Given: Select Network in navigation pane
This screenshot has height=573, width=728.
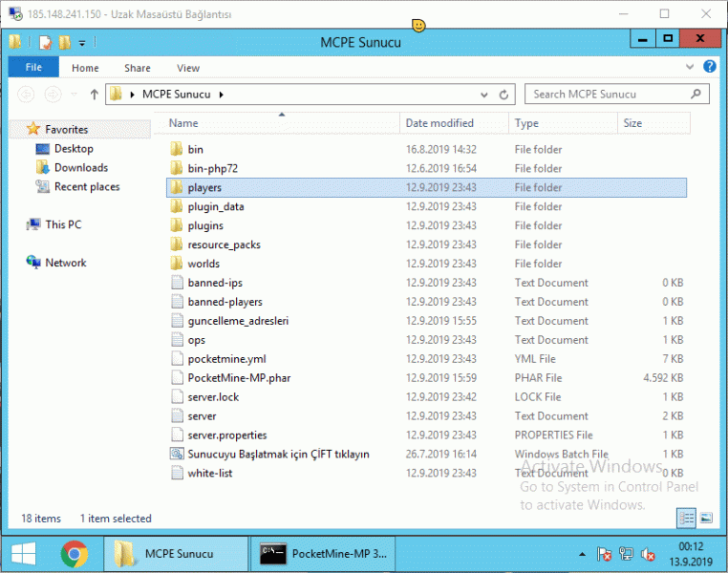Looking at the screenshot, I should tap(66, 263).
